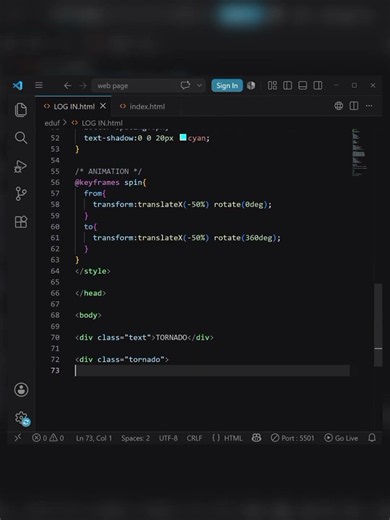Image resolution: width=390 pixels, height=520 pixels.
Task: Open the Search view in activity bar
Action: [21, 138]
